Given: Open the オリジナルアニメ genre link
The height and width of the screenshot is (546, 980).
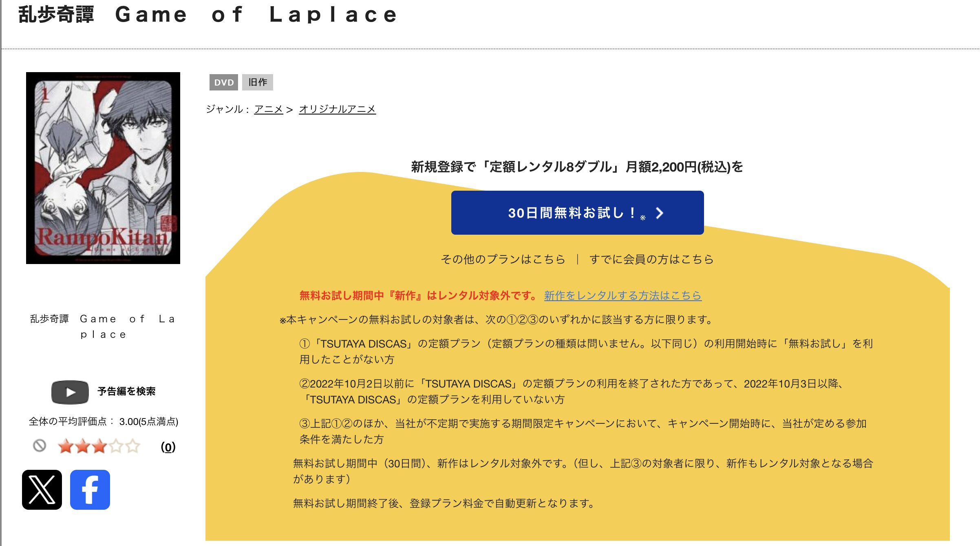Looking at the screenshot, I should [337, 109].
